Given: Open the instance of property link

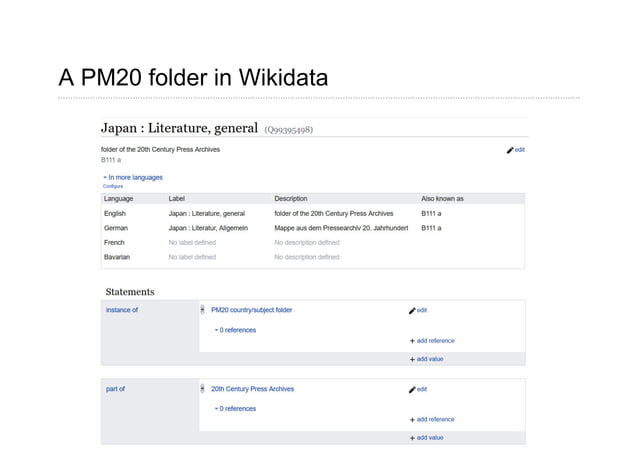Looking at the screenshot, I should [121, 310].
